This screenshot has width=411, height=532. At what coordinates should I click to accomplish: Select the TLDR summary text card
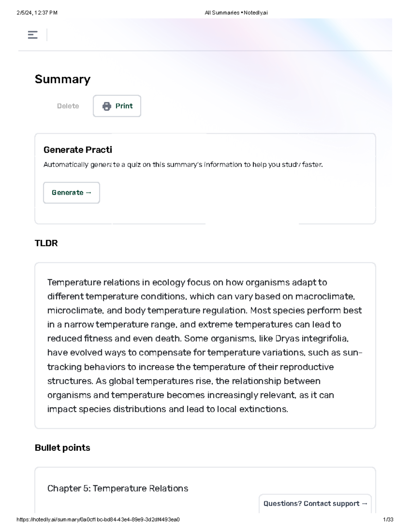(x=206, y=345)
